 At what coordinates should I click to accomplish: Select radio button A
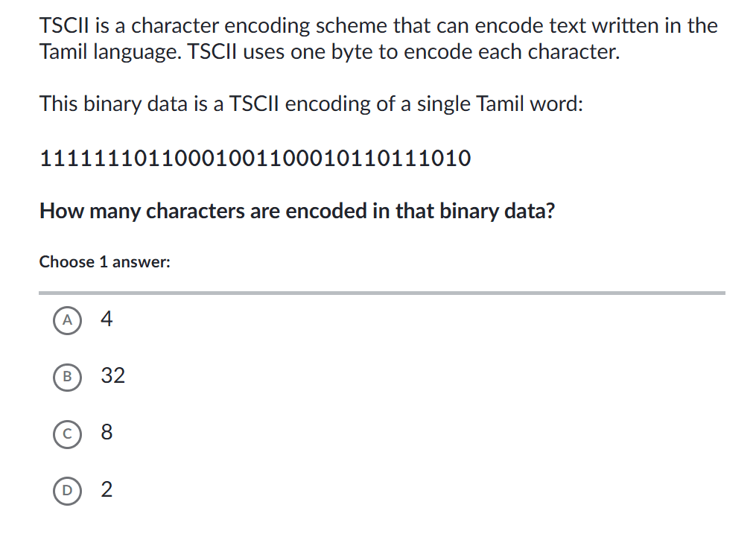point(67,320)
